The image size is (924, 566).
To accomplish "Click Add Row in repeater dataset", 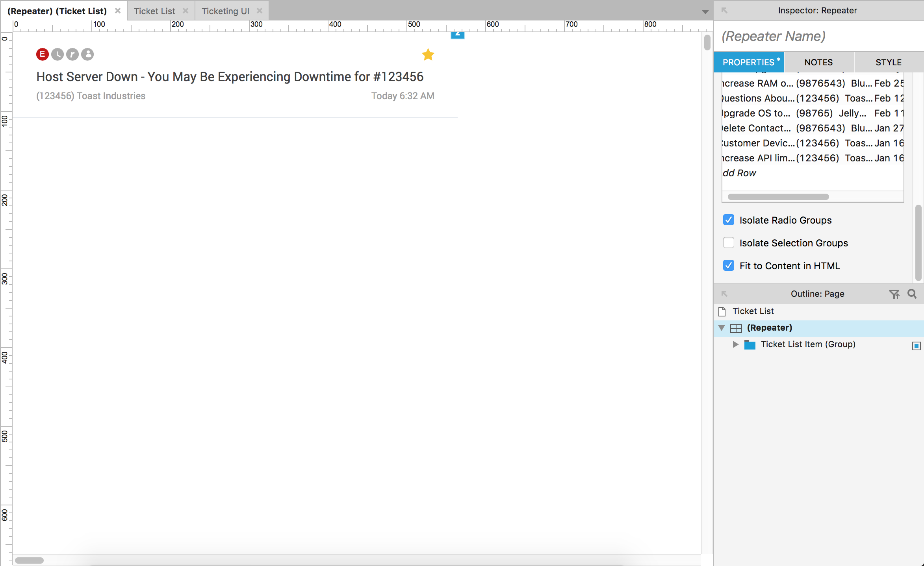I will (739, 173).
